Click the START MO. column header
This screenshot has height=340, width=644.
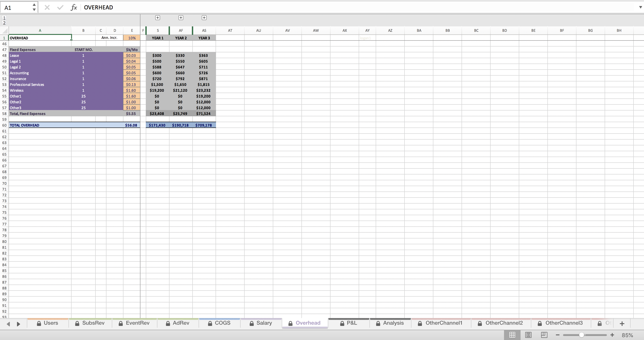point(83,49)
